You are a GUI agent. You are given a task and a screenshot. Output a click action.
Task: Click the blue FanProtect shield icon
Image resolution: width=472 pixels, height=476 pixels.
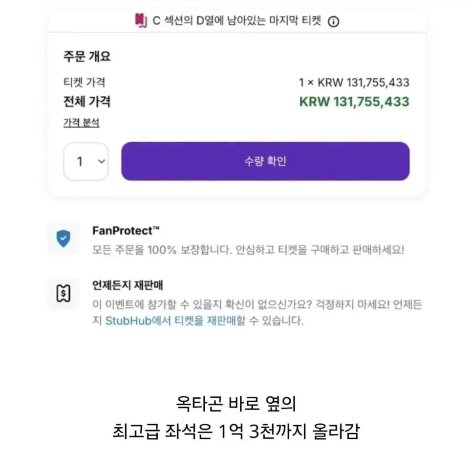[63, 238]
